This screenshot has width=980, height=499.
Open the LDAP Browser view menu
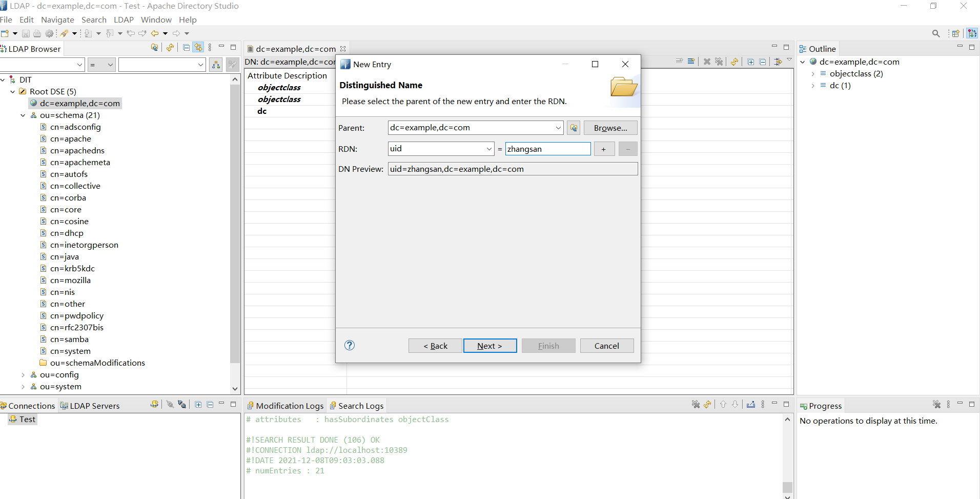(x=210, y=47)
